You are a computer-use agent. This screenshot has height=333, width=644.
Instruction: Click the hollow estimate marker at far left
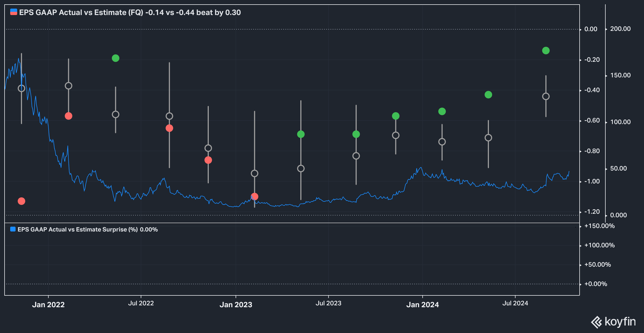click(21, 88)
